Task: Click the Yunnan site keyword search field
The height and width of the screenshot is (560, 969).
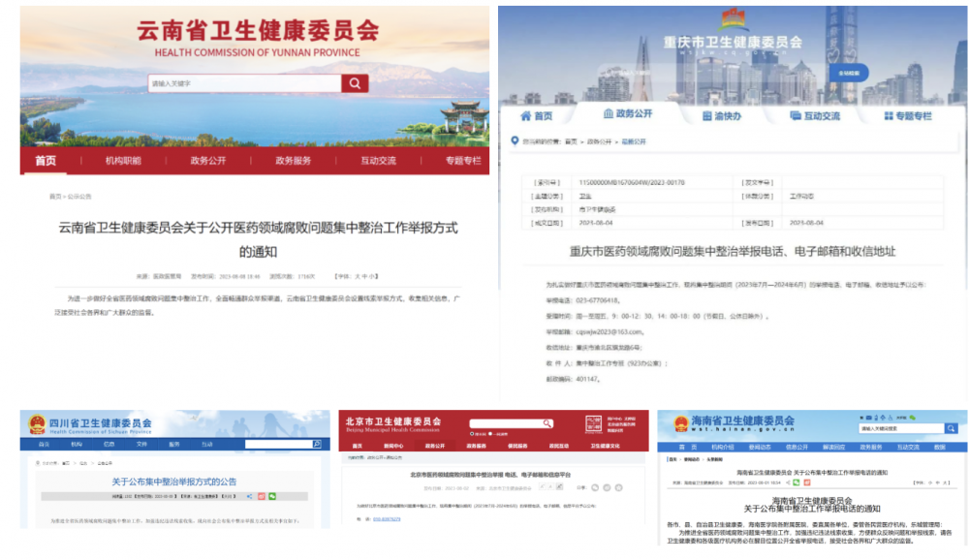Action: click(x=245, y=83)
